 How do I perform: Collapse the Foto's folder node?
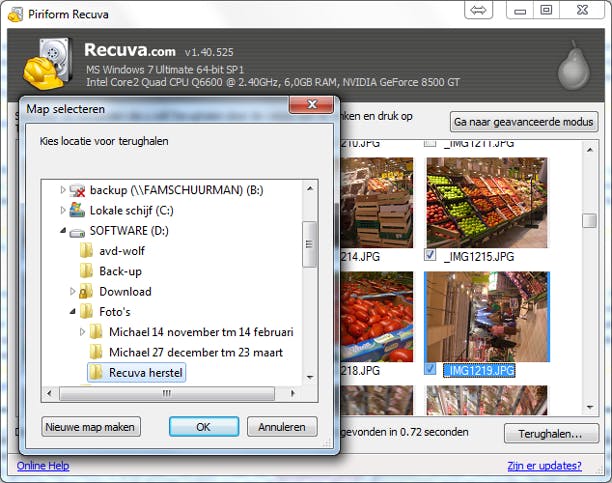point(73,312)
